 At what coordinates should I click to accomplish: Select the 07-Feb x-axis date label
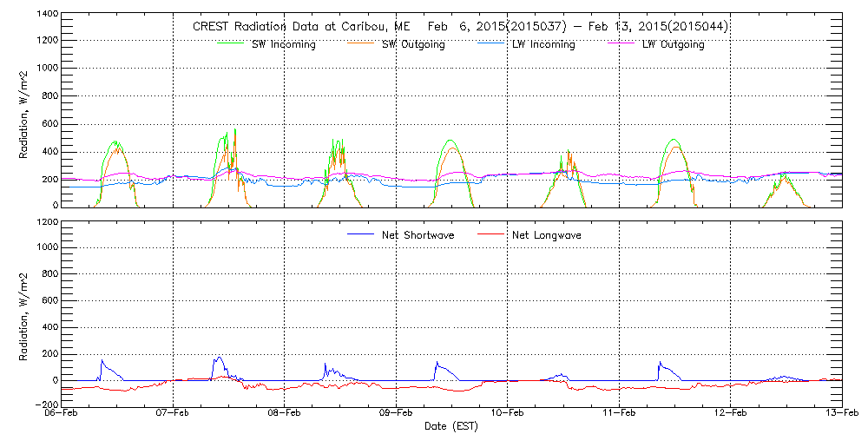(174, 414)
